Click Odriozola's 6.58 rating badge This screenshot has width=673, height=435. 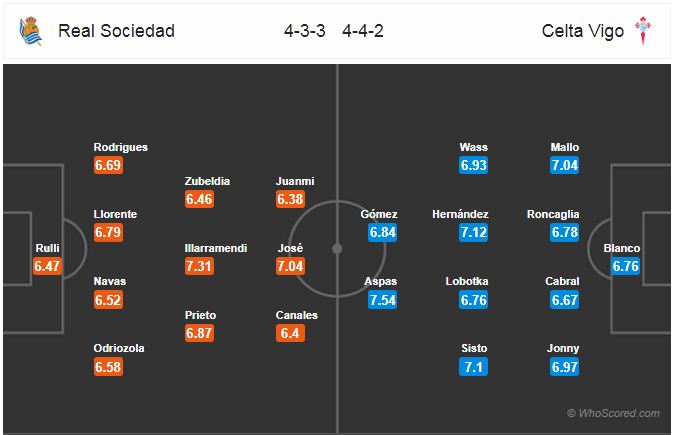point(108,367)
